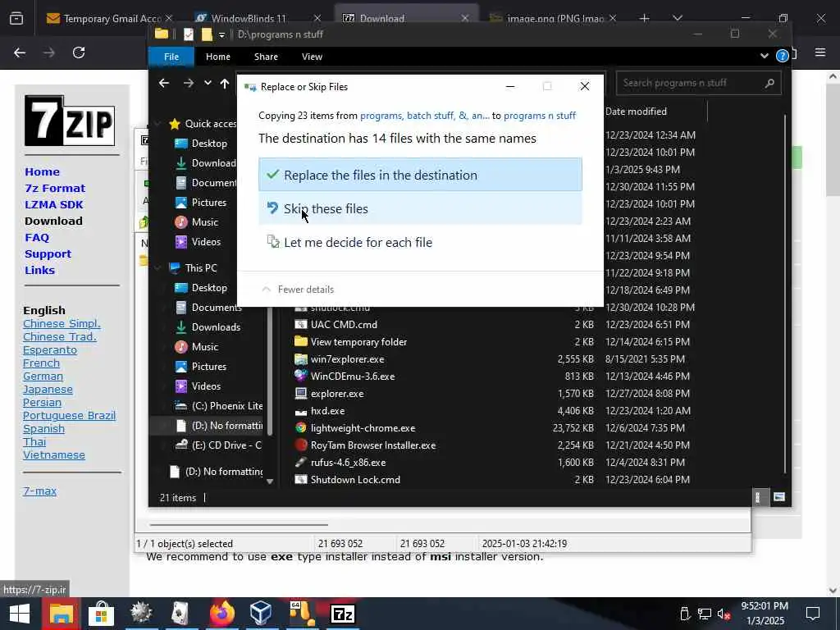Select Music under Quick access
The width and height of the screenshot is (840, 630).
(204, 221)
